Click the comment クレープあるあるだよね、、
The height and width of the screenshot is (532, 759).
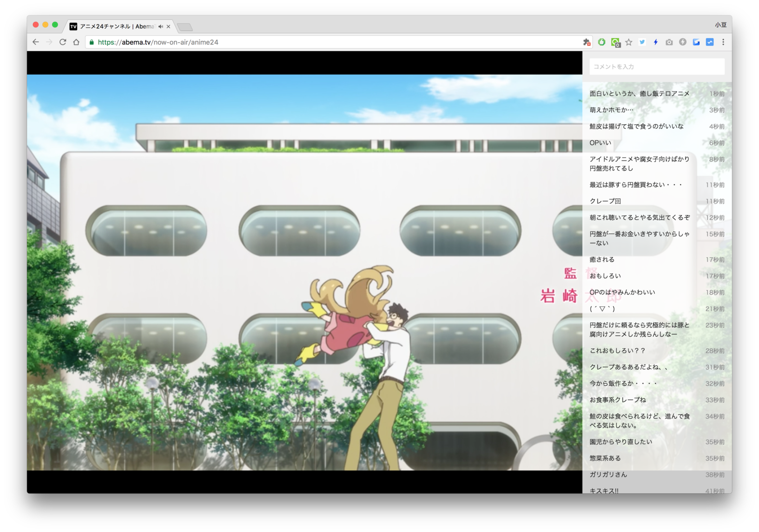tap(629, 367)
